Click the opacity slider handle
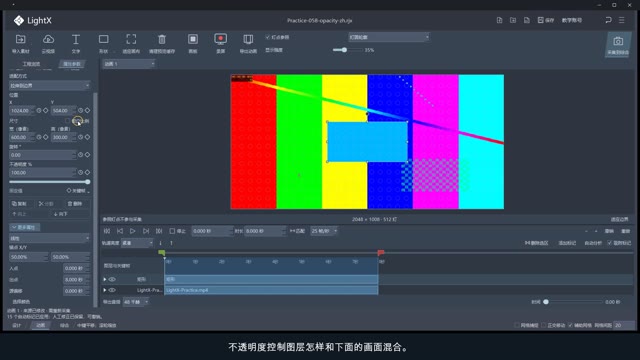Viewport: 640px width, 360px height. point(87,182)
